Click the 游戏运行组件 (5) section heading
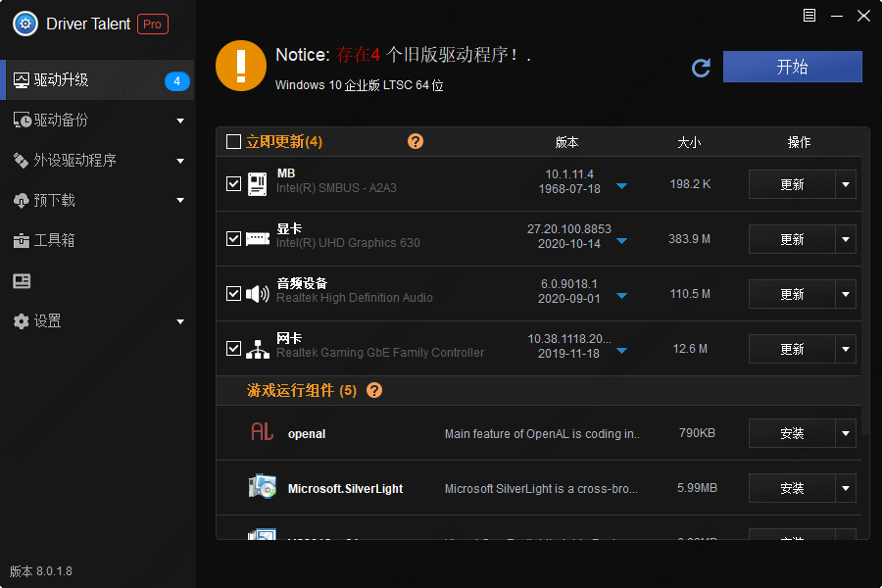The image size is (882, 588). 302,390
